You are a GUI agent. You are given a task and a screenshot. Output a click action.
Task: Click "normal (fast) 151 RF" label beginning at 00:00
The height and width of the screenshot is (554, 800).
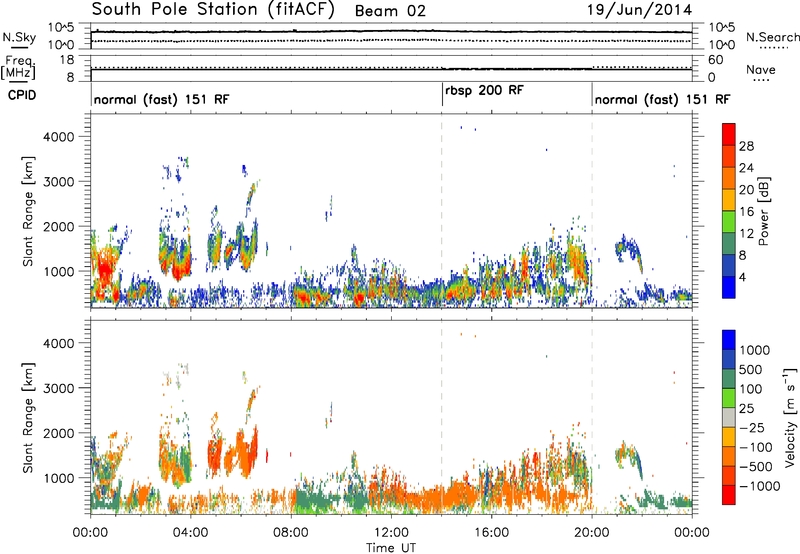(161, 99)
